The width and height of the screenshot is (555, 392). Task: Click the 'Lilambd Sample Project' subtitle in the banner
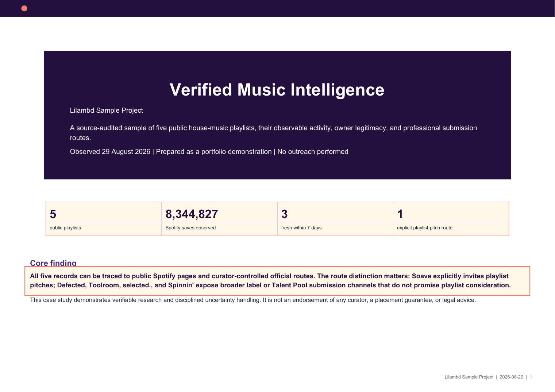(107, 110)
